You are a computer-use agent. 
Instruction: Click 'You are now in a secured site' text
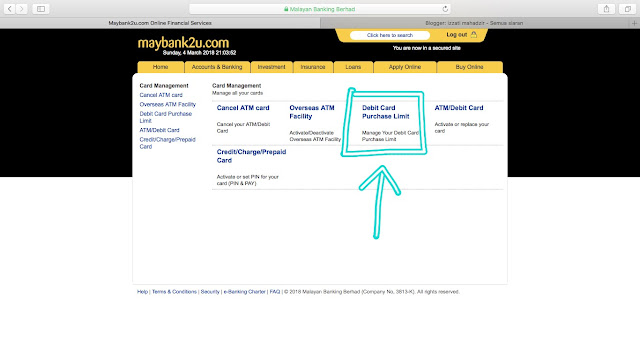pos(427,48)
